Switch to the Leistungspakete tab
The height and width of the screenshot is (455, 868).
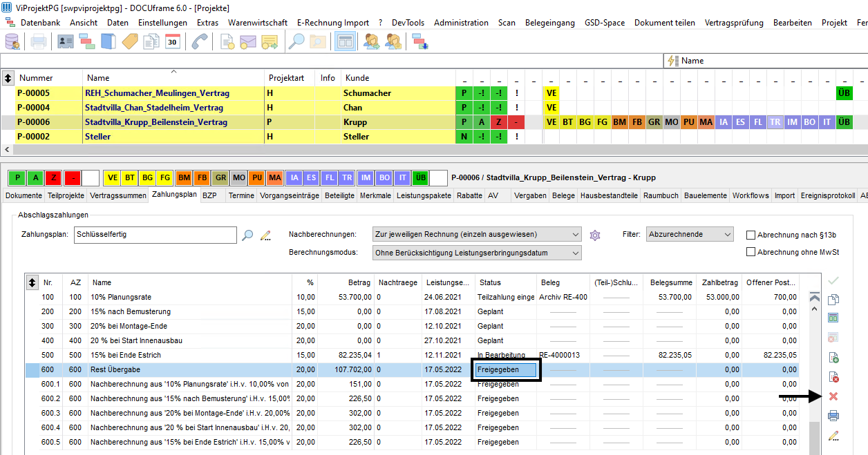[x=424, y=195]
